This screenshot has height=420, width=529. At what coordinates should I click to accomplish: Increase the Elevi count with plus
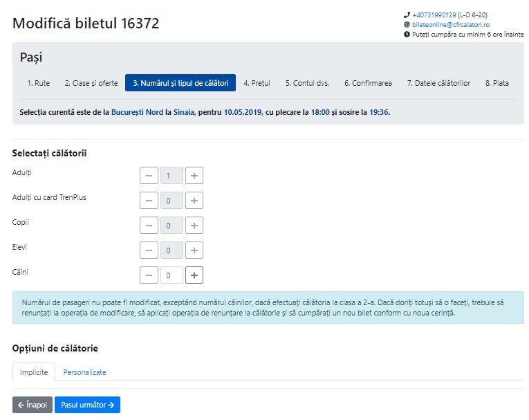pos(194,250)
